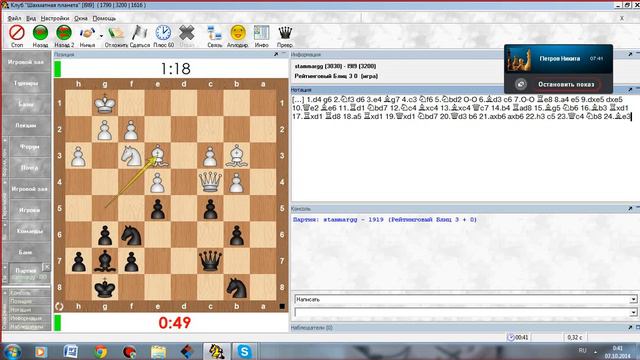
Task: Pin the Наблюдатели panel header
Action: (x=630, y=327)
